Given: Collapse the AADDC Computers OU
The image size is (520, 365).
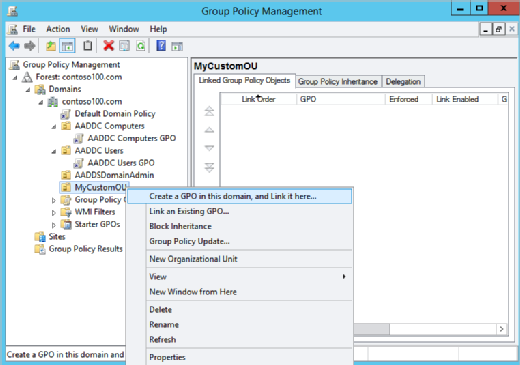Looking at the screenshot, I should pyautogui.click(x=54, y=127).
